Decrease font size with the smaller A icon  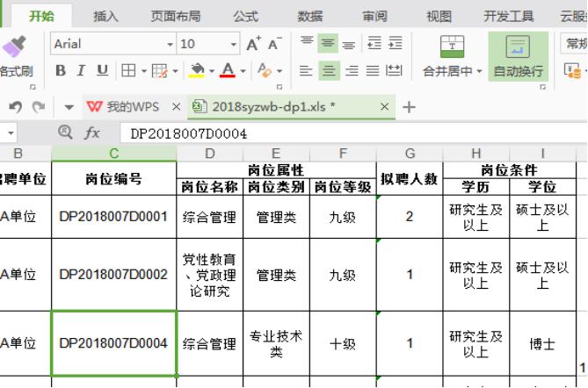(274, 44)
